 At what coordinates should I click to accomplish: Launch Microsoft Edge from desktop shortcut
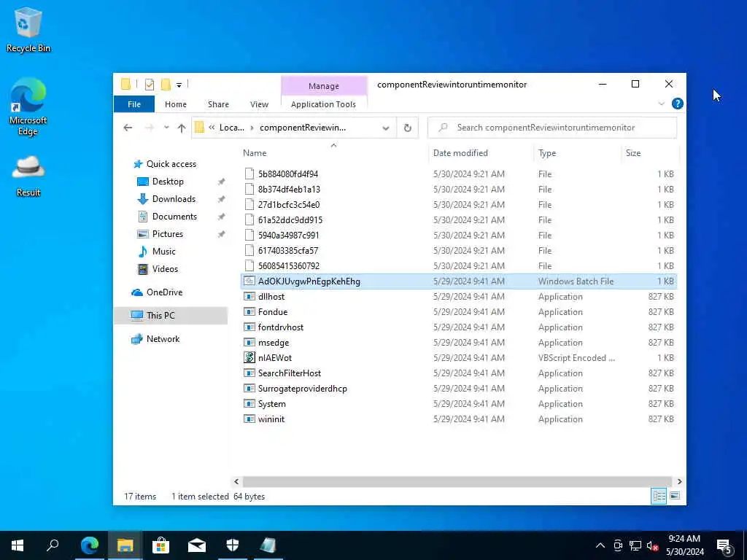pyautogui.click(x=28, y=106)
